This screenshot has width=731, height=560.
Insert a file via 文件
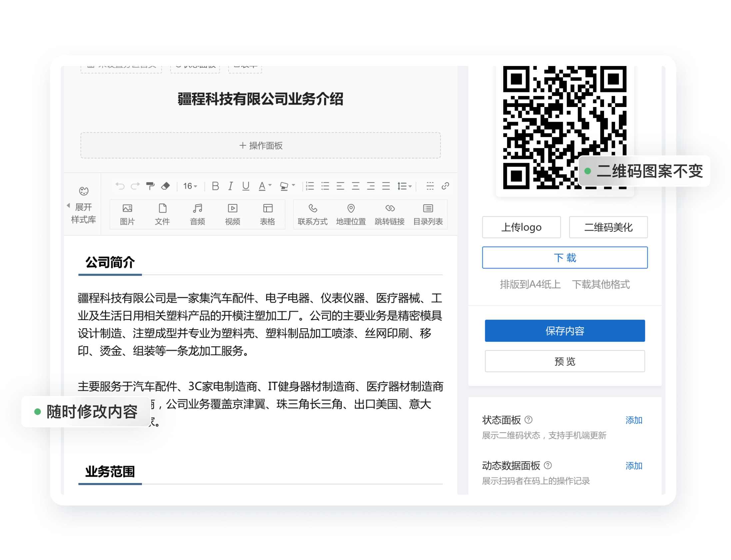pyautogui.click(x=162, y=214)
